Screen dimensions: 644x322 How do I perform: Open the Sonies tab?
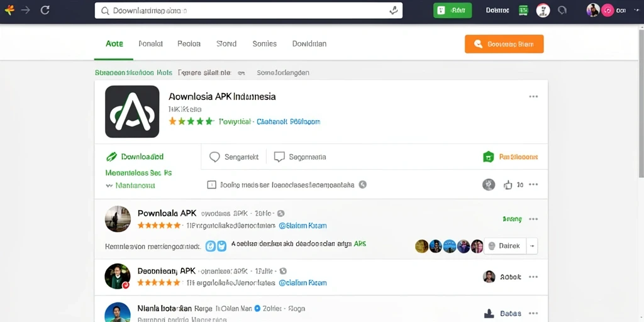coord(265,43)
